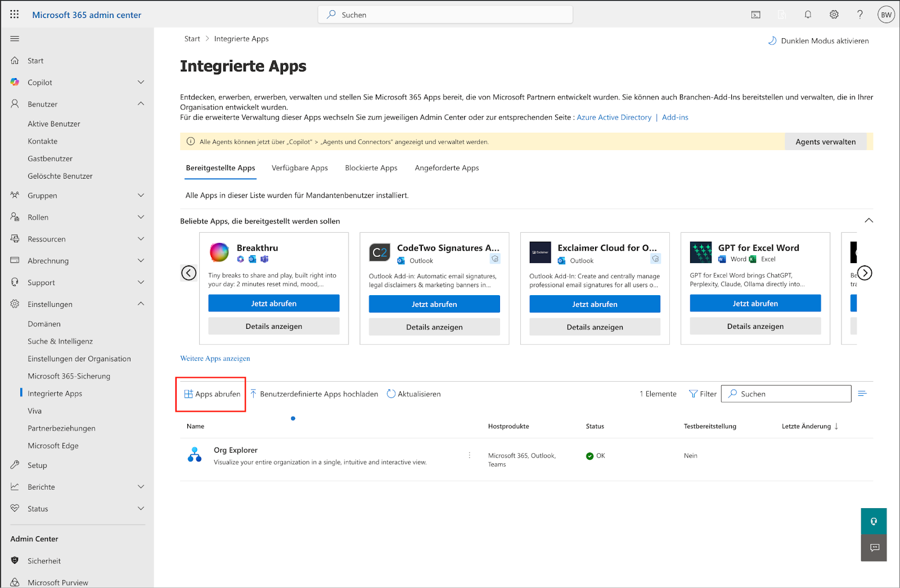Collapse navigation with hamburger menu icon
This screenshot has width=900, height=588.
pos(15,39)
